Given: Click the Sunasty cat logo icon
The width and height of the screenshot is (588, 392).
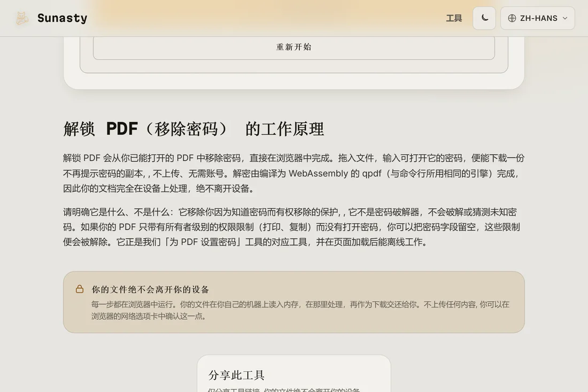Looking at the screenshot, I should (22, 18).
